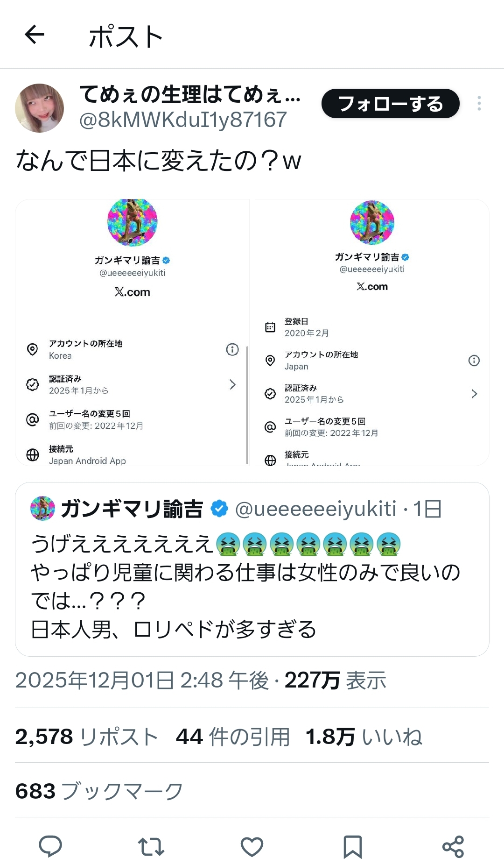Open the three-dot more options menu
This screenshot has height=865, width=504.
click(479, 103)
